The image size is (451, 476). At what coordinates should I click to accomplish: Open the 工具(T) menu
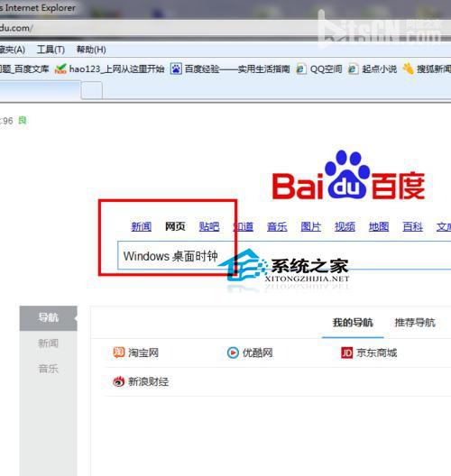pyautogui.click(x=51, y=50)
